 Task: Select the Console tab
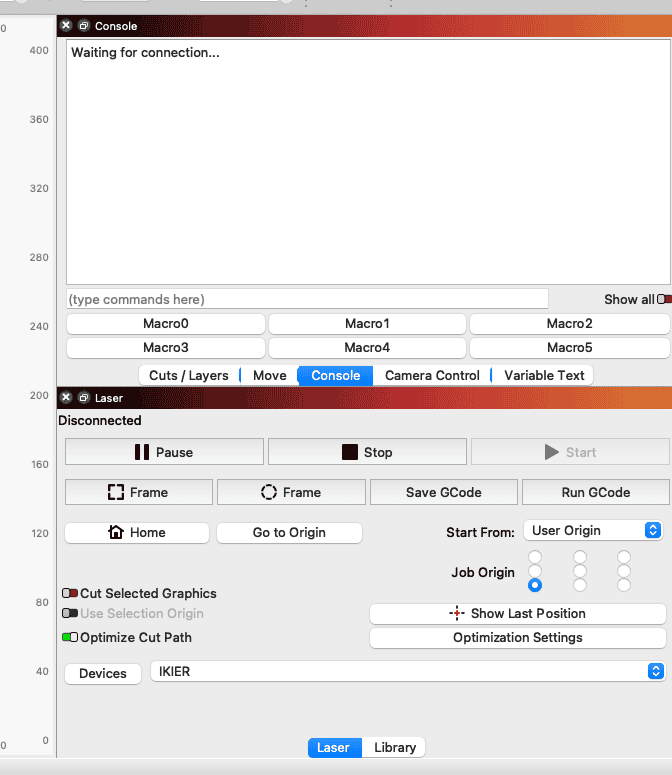coord(336,375)
